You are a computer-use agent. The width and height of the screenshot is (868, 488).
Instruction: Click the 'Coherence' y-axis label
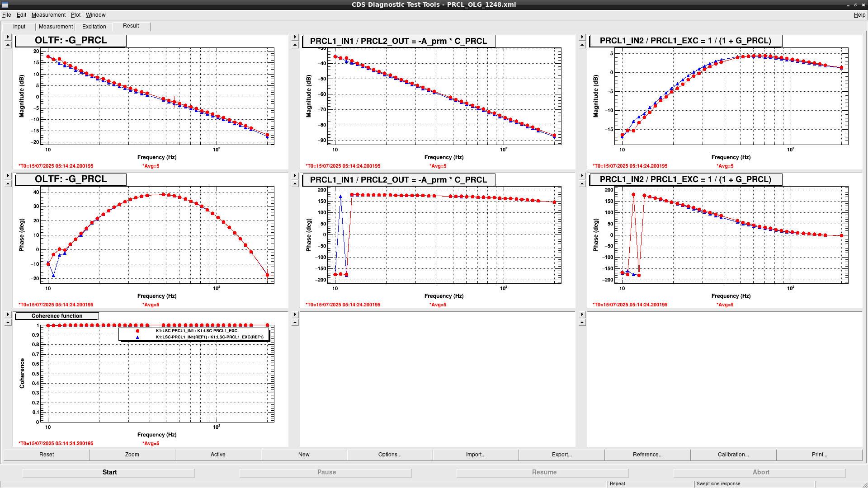(22, 373)
